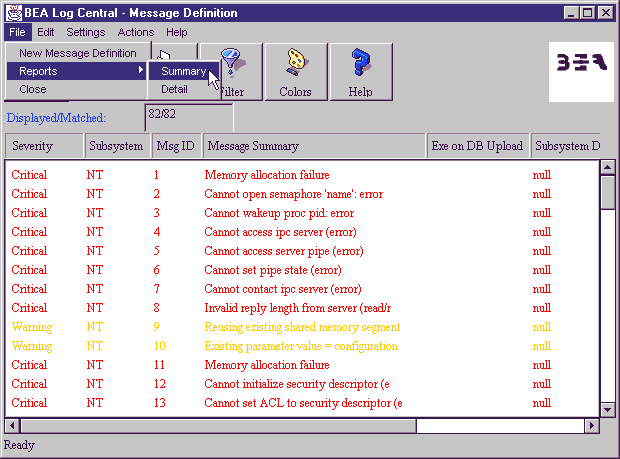This screenshot has height=459, width=620.
Task: Click the Subsystem D column header
Action: click(566, 146)
